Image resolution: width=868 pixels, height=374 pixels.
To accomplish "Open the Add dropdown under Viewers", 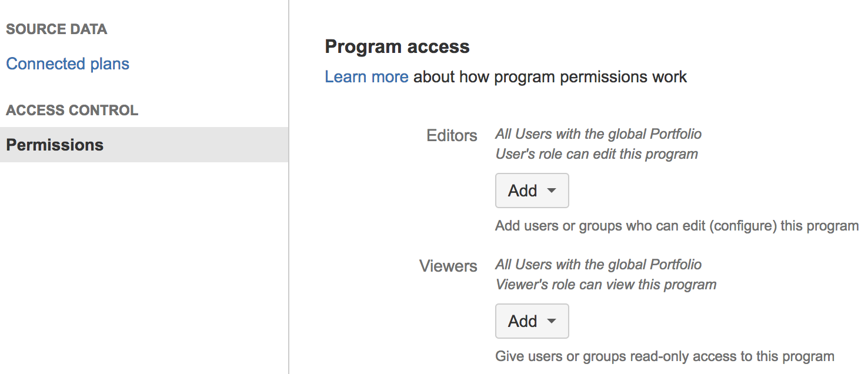I will point(530,321).
